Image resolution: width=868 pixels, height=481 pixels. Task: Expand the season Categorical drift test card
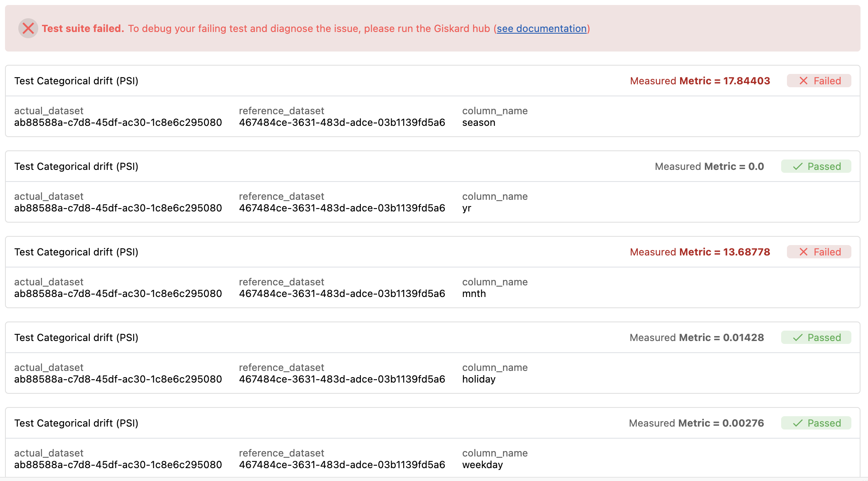pyautogui.click(x=76, y=81)
